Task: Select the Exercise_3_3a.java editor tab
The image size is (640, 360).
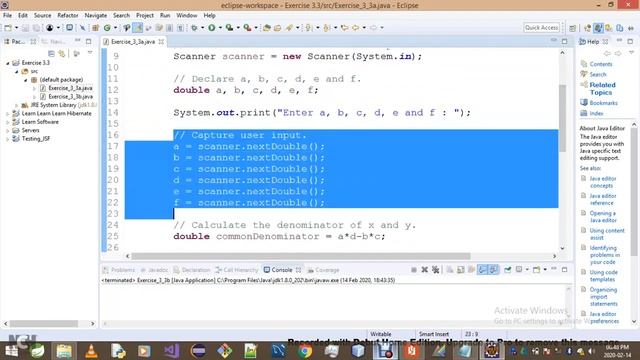Action: [x=133, y=42]
